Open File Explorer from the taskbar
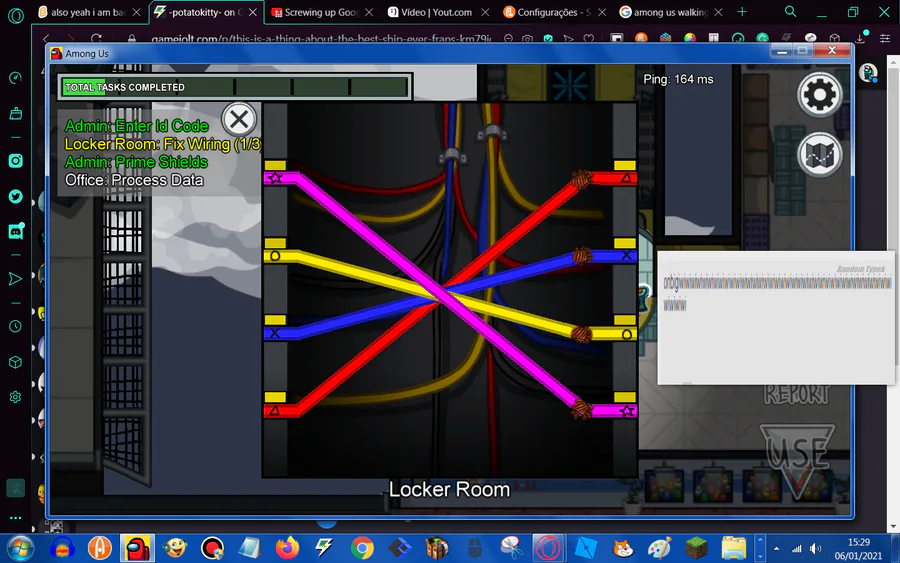Image resolution: width=900 pixels, height=563 pixels. [734, 549]
